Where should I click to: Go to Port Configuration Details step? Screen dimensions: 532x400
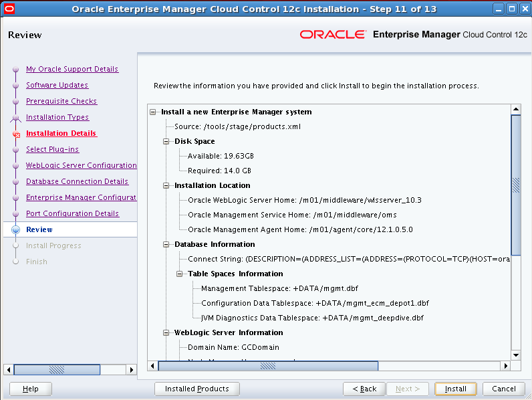73,213
